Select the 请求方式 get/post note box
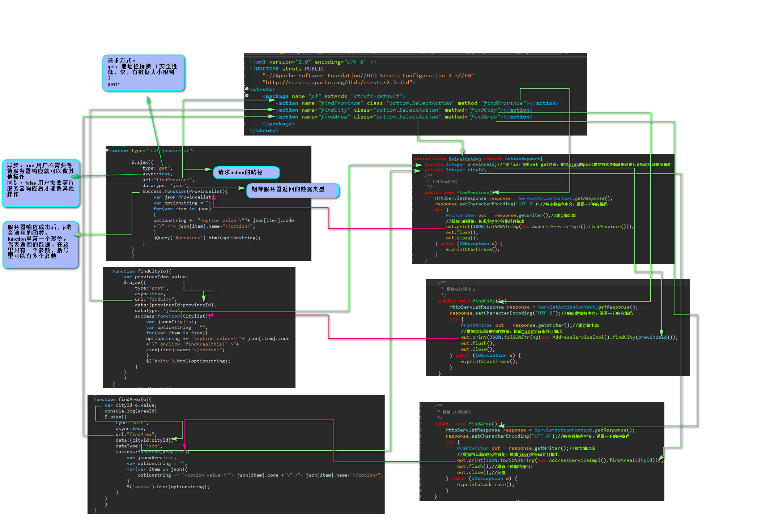The height and width of the screenshot is (532, 766). coord(144,73)
